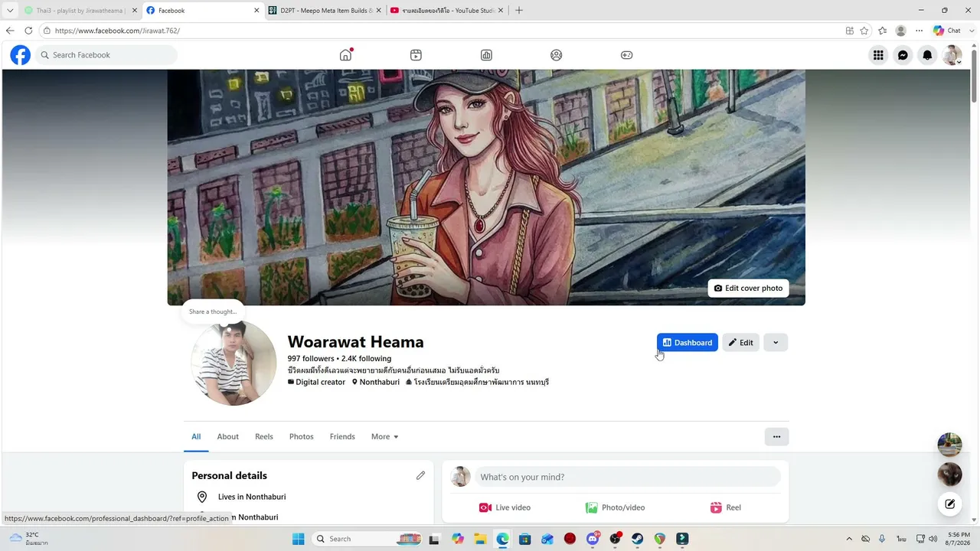Click the 997 followers link
Viewport: 980px width, 551px height.
click(311, 359)
